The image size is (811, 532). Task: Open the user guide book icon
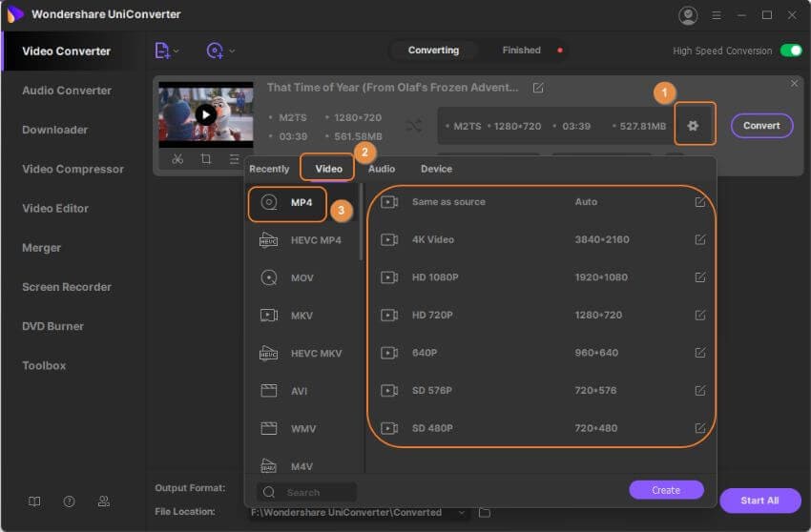click(x=34, y=501)
